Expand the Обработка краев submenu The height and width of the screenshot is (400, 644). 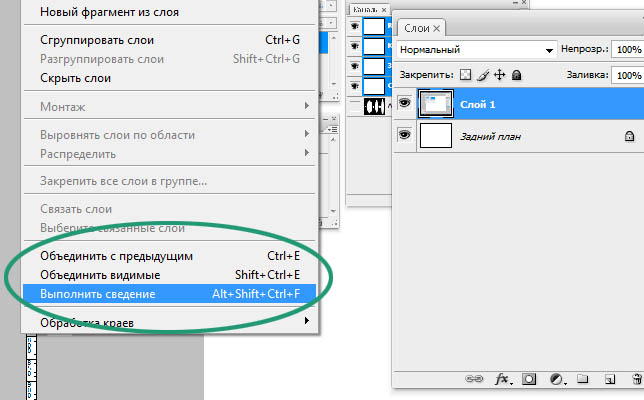tap(306, 322)
